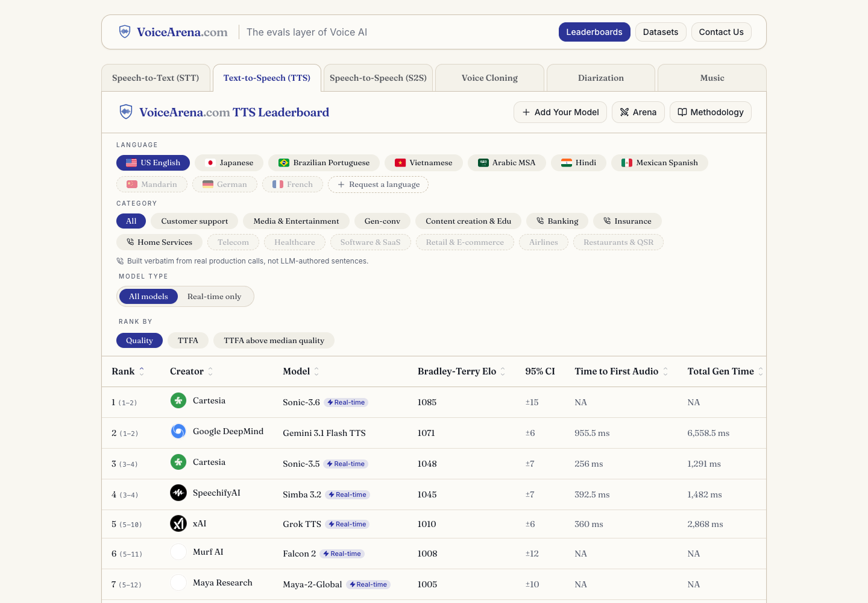Select the Customer support category

195,221
